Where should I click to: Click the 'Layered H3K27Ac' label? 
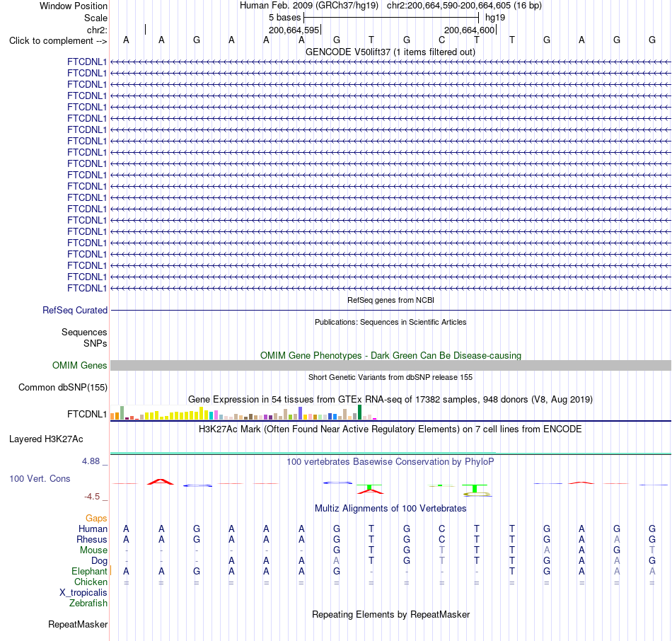(x=46, y=439)
